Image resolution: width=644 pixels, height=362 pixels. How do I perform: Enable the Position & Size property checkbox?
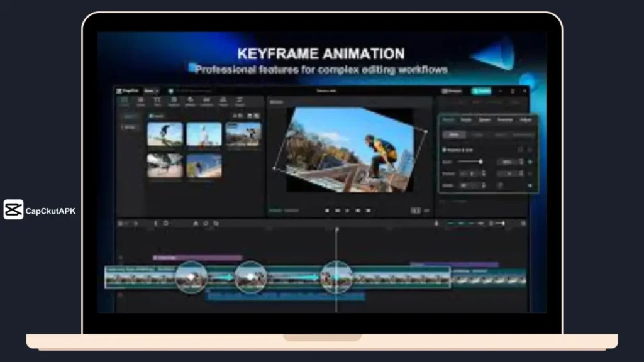point(445,150)
